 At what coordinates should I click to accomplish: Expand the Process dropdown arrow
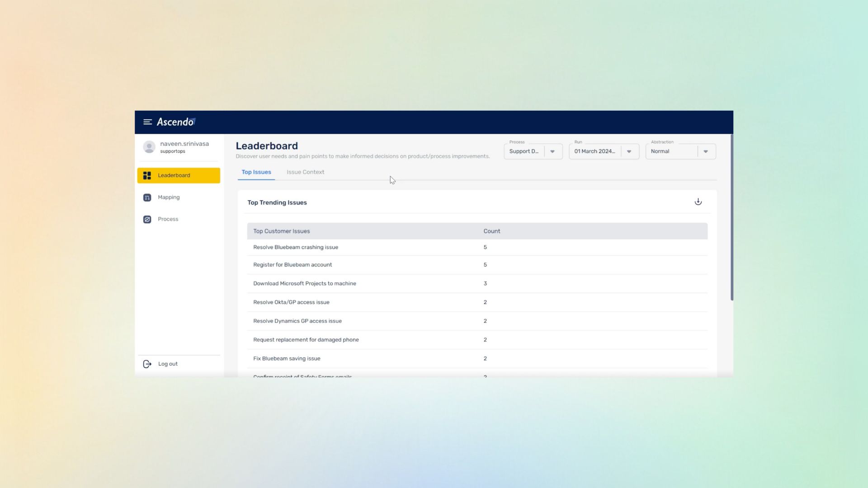552,151
